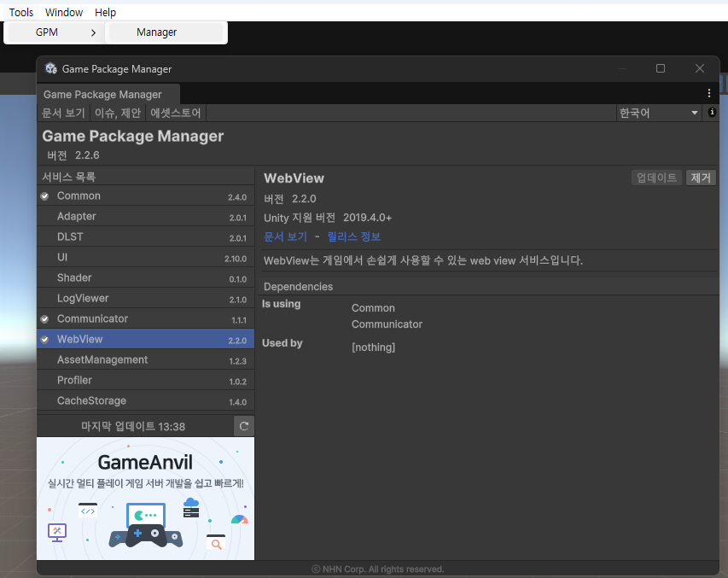Switch to the Game Package Manager tab

tap(108, 94)
